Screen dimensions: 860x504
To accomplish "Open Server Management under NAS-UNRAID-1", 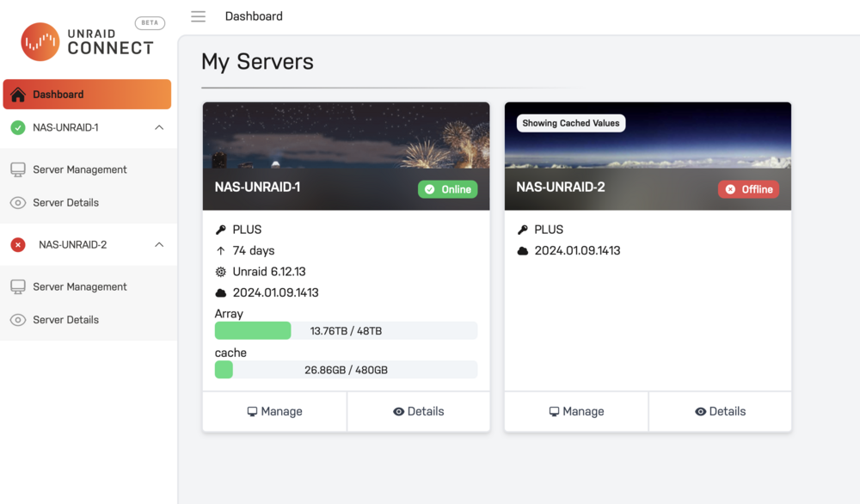I will click(x=79, y=169).
